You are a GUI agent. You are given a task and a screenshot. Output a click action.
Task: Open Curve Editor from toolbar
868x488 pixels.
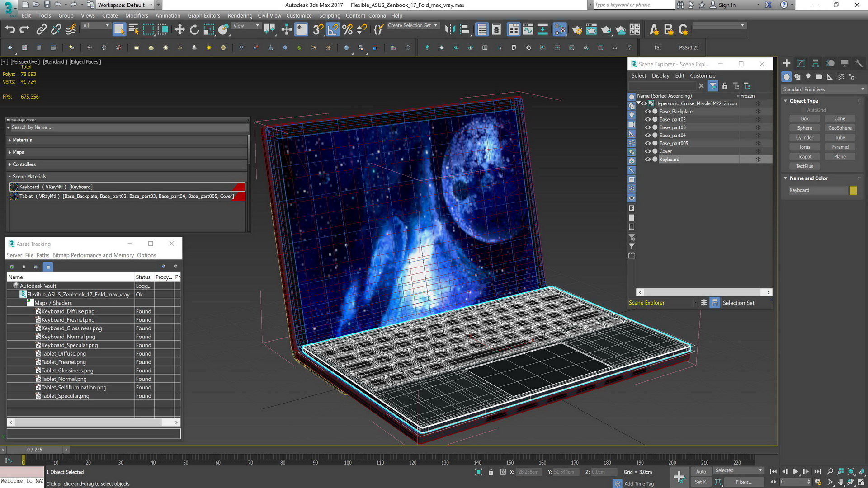[528, 30]
